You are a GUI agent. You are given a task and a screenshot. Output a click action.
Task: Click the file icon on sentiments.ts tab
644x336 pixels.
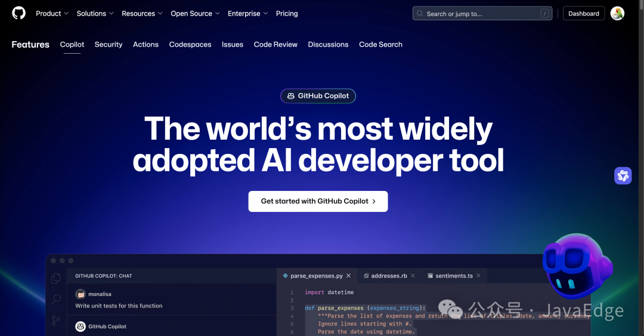[x=430, y=276]
